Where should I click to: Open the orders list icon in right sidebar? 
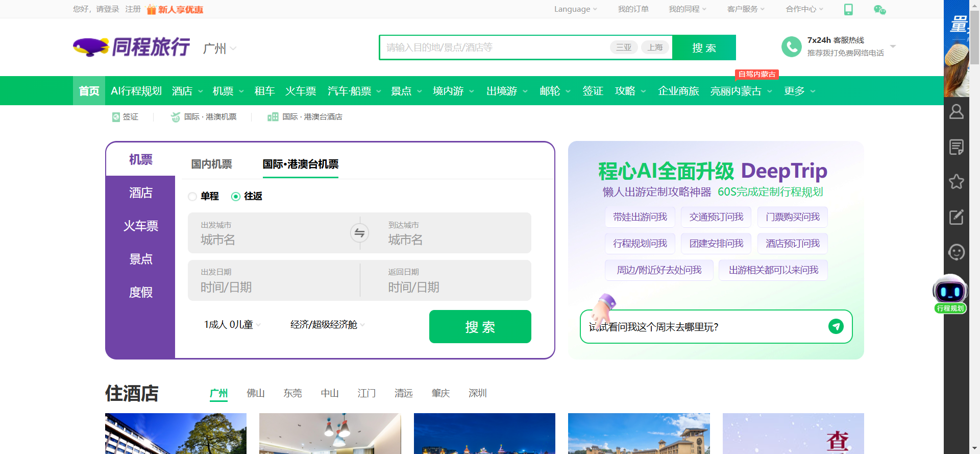pos(957,147)
